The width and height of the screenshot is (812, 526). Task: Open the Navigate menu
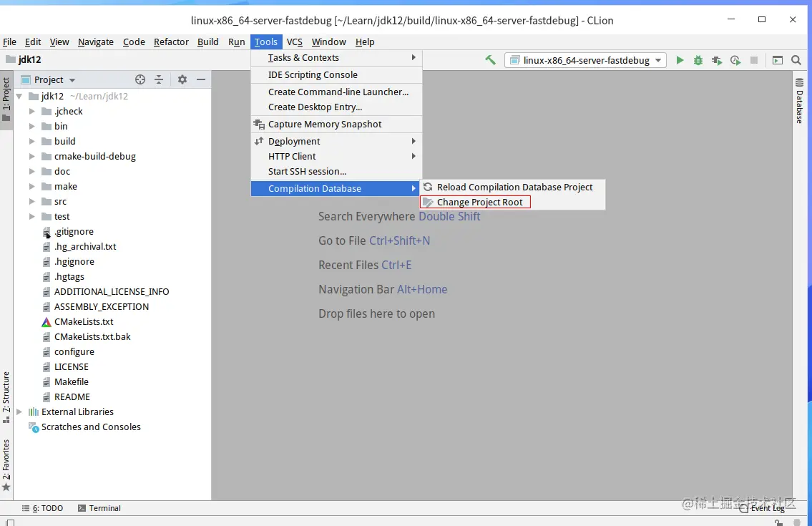coord(95,42)
